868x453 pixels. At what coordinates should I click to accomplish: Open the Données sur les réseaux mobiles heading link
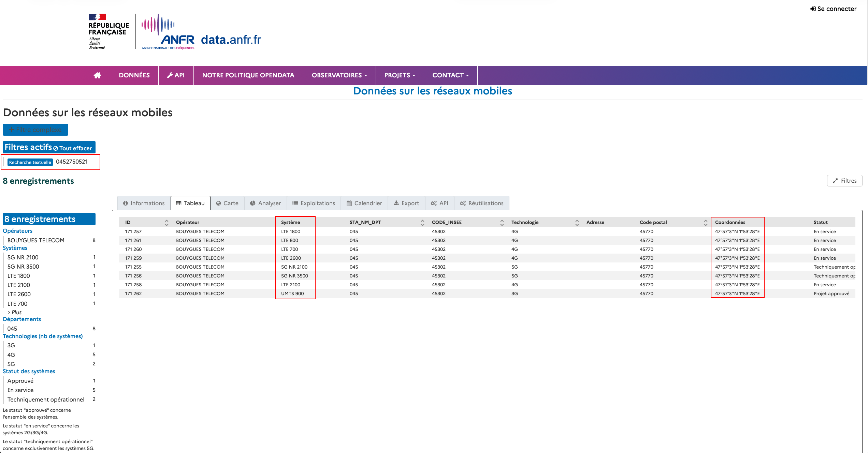(433, 91)
